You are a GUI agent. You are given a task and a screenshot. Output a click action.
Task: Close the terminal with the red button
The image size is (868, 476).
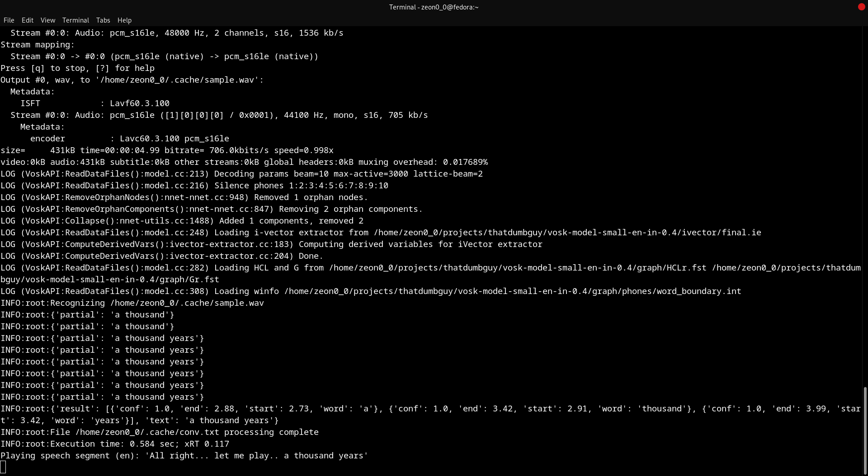tap(861, 7)
